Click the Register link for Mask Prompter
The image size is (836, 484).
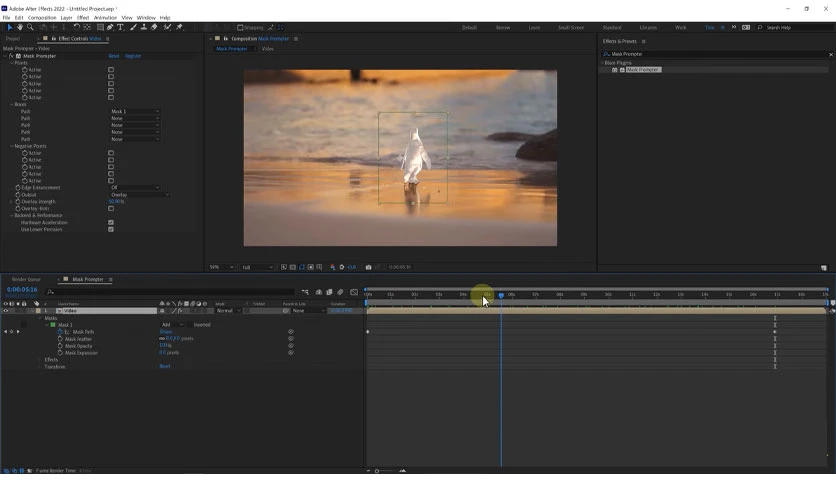coord(133,56)
